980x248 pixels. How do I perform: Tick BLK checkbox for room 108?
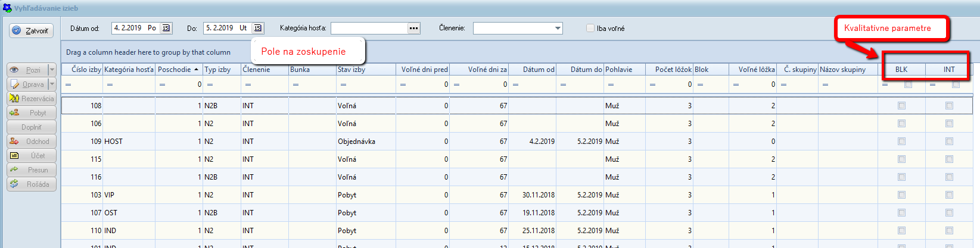tap(901, 106)
